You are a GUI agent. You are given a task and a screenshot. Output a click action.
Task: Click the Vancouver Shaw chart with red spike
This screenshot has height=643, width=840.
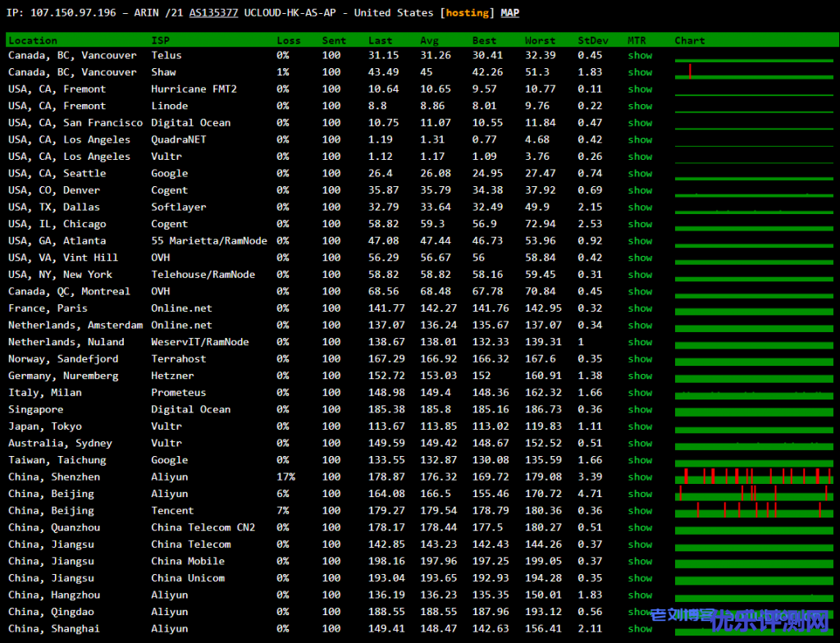(753, 72)
